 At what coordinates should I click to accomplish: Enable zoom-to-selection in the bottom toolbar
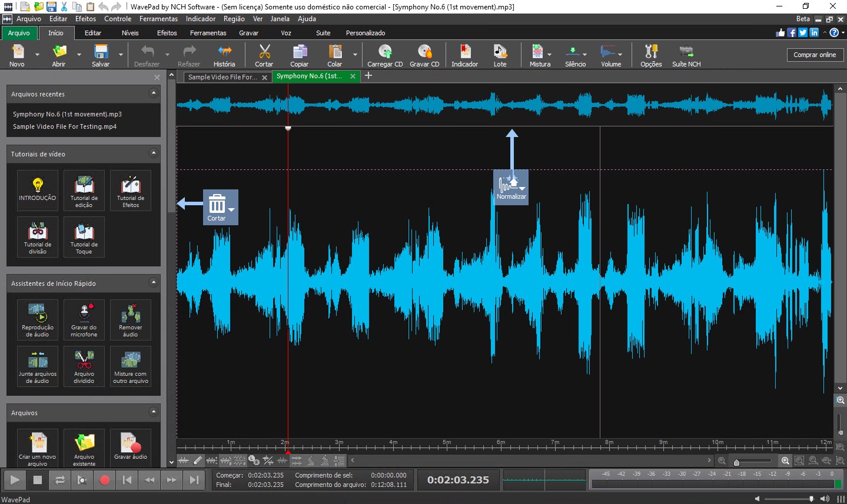[x=799, y=461]
